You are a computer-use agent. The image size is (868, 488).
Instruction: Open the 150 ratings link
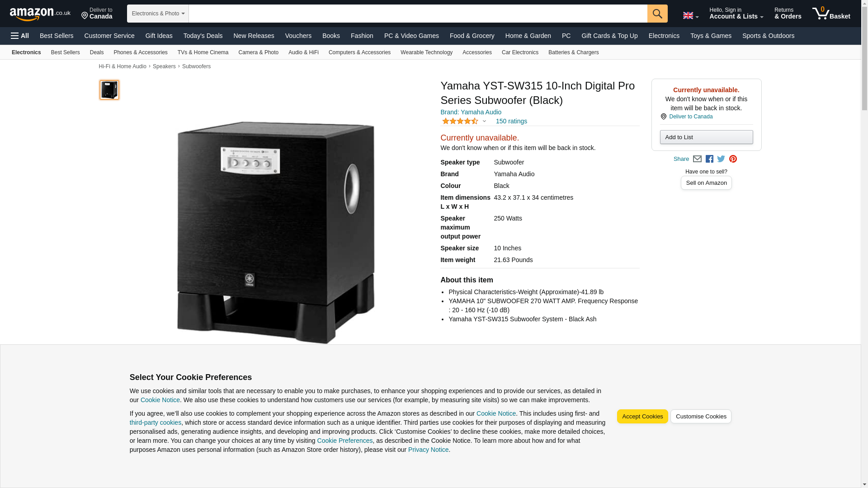(x=511, y=121)
